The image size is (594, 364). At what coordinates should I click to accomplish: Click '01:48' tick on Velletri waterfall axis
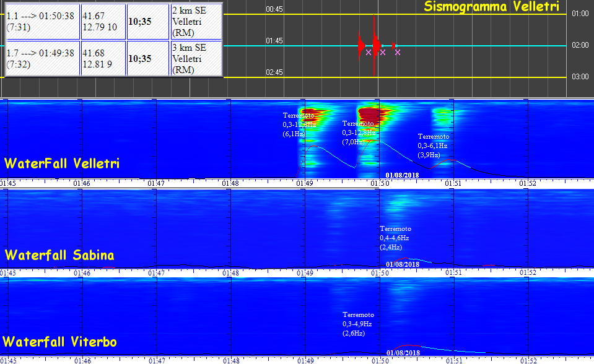pyautogui.click(x=230, y=183)
